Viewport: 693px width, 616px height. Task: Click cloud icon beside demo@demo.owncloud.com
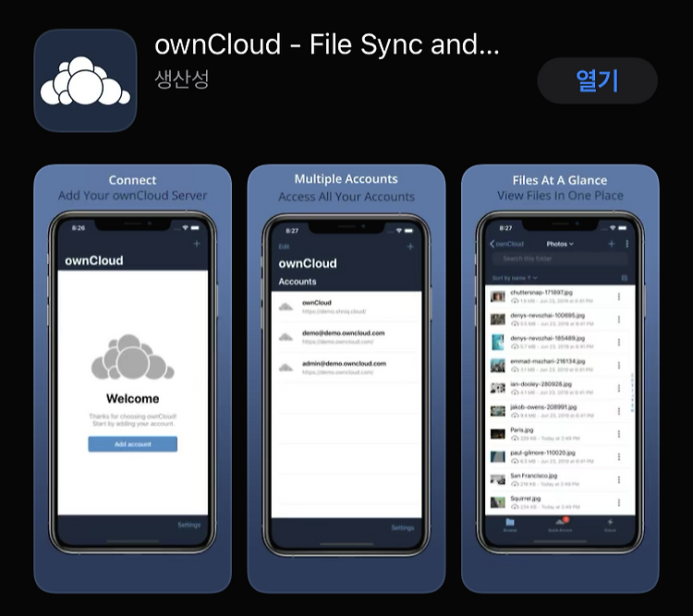286,338
